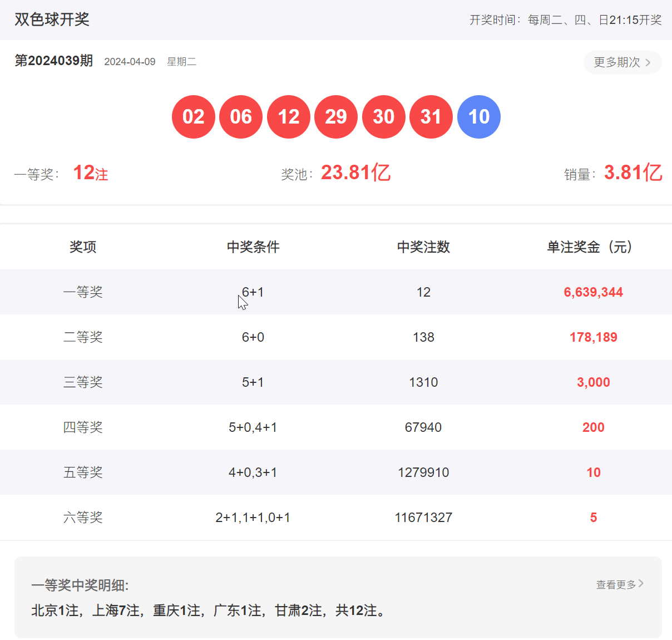Select red ball number 30
Viewport: 672px width, 640px height.
[384, 117]
